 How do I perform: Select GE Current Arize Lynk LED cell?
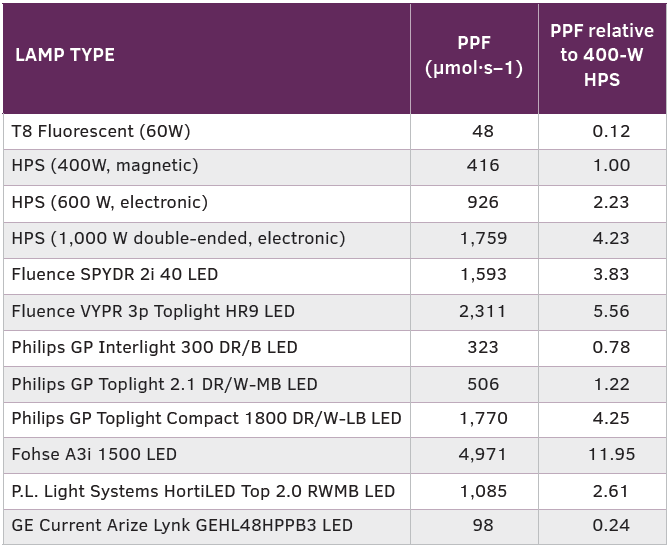[182, 525]
